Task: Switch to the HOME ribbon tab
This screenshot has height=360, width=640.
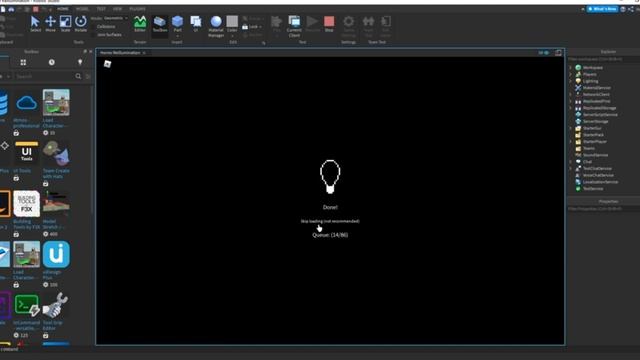Action: tap(63, 9)
